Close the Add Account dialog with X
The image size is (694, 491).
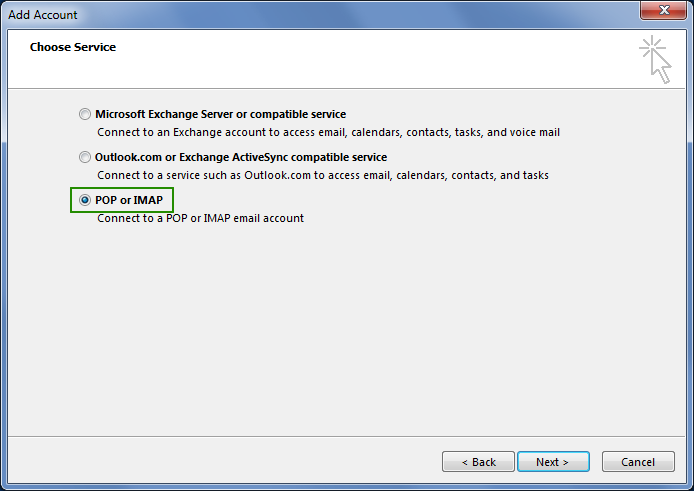tap(663, 10)
